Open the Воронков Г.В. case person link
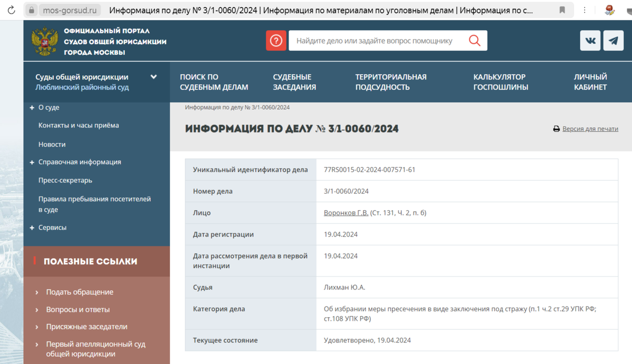Image resolution: width=632 pixels, height=364 pixels. pyautogui.click(x=345, y=213)
